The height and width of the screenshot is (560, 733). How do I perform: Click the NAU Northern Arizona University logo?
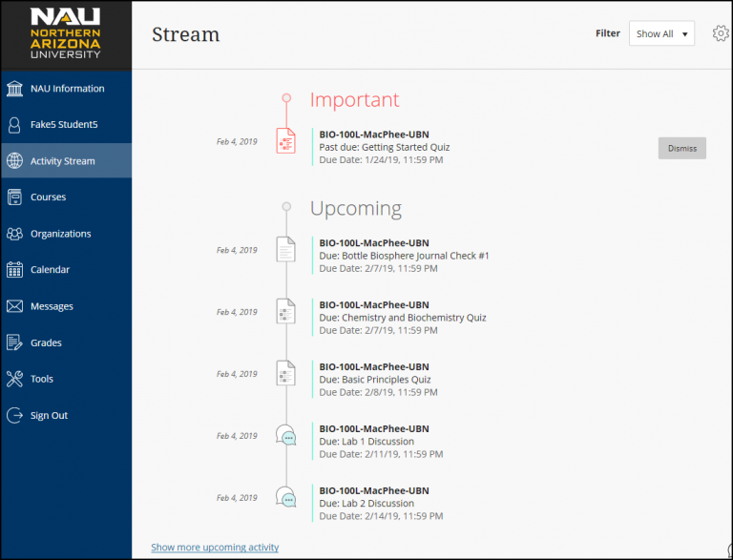(66, 34)
